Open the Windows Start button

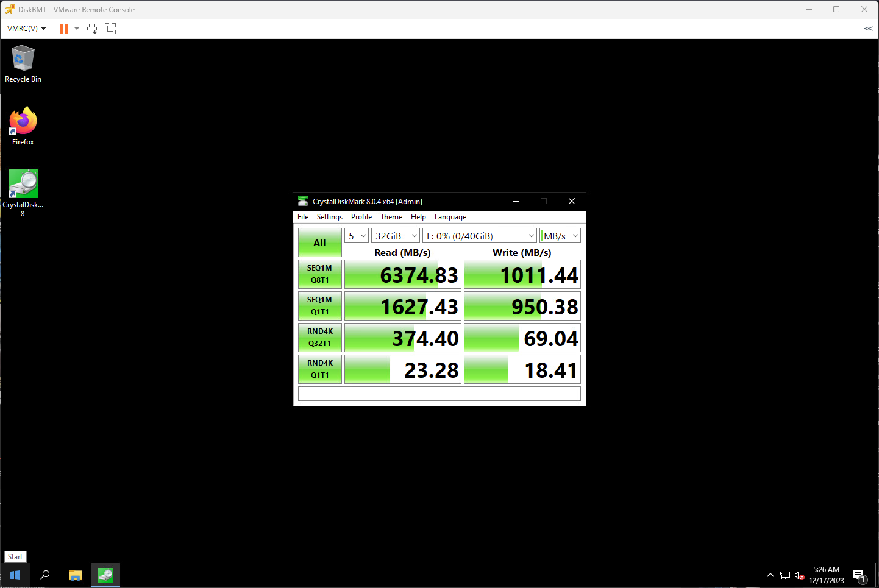click(x=15, y=575)
